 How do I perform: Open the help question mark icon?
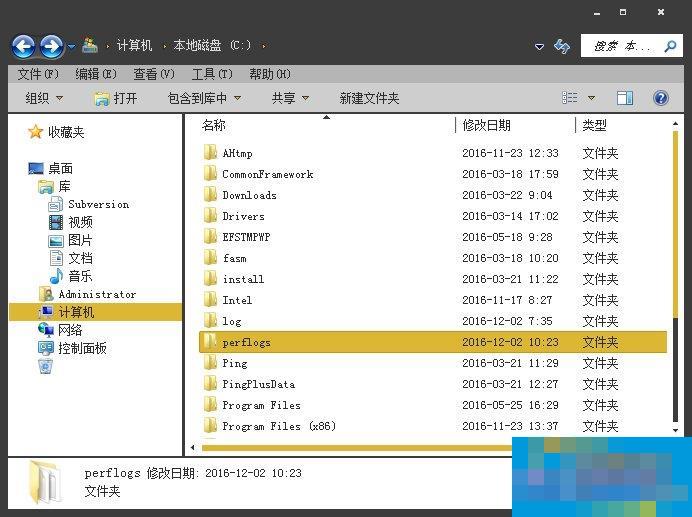click(660, 98)
